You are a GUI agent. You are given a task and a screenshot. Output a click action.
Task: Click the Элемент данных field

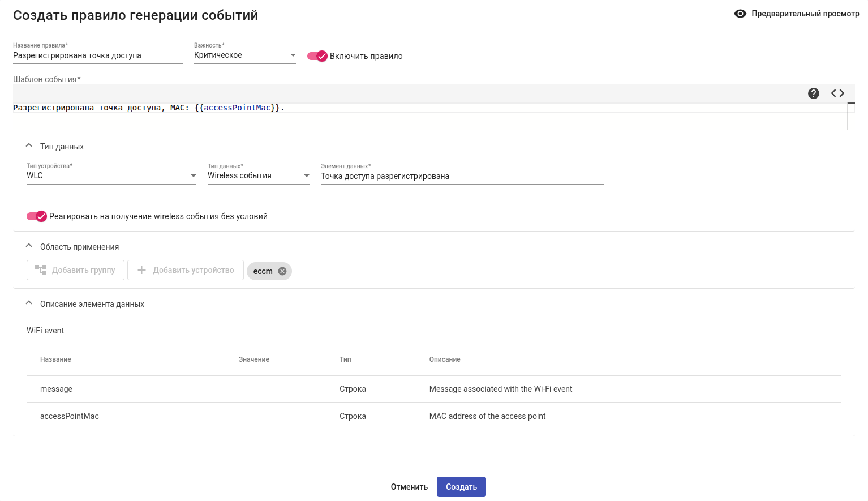(462, 176)
